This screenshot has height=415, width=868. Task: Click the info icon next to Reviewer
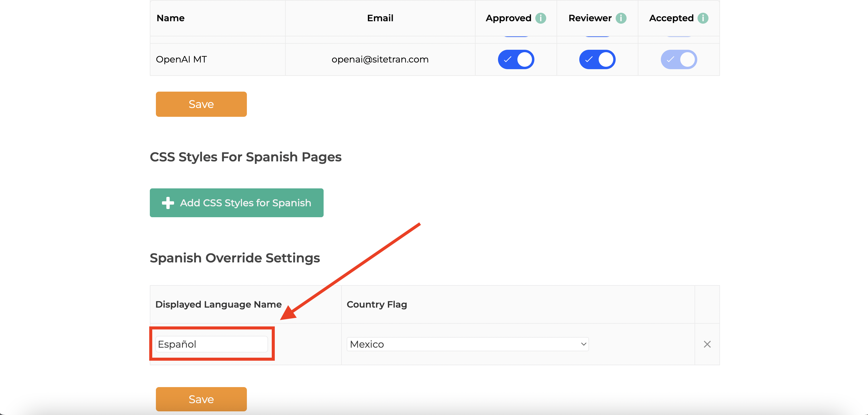click(x=621, y=18)
